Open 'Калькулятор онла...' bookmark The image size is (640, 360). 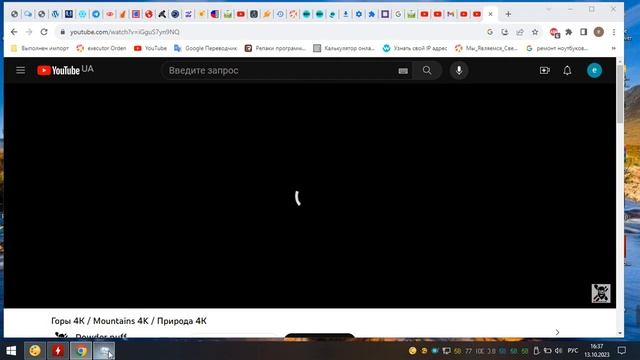tap(344, 48)
